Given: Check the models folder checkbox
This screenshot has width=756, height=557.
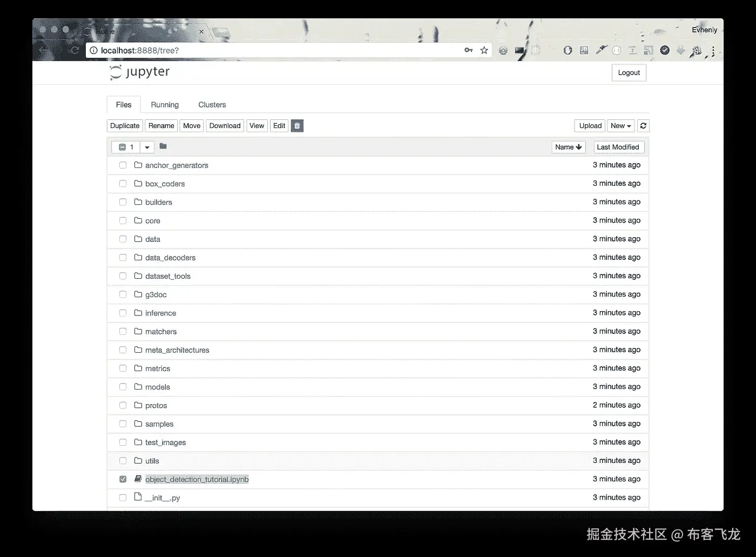Looking at the screenshot, I should [123, 387].
